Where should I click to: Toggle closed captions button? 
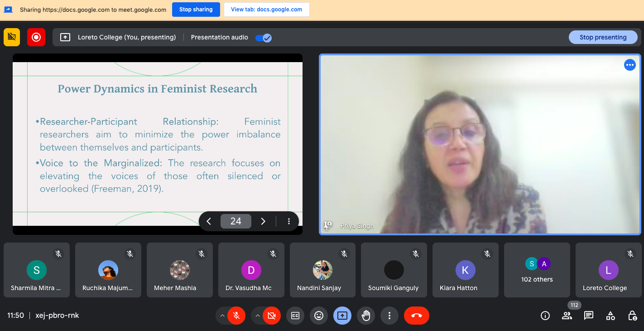click(x=295, y=316)
